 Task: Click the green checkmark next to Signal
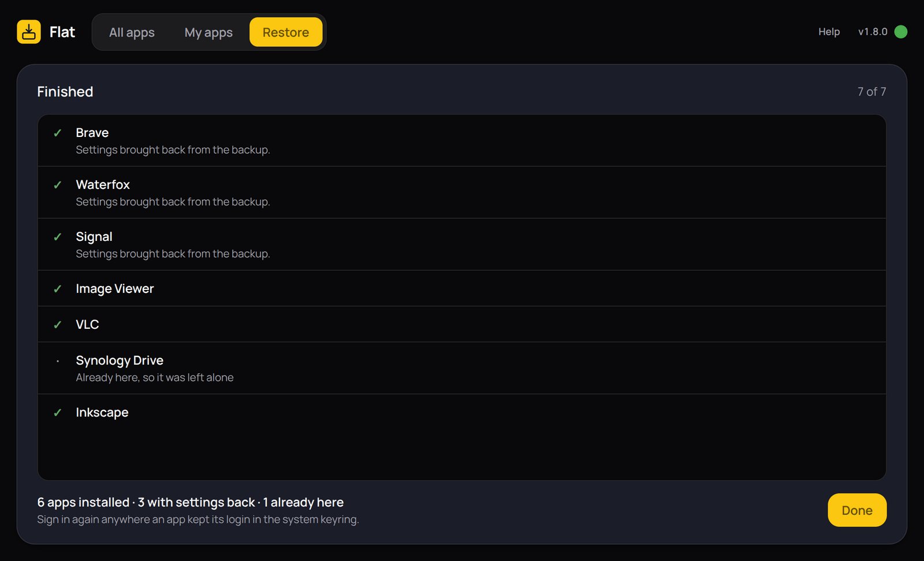tap(58, 237)
